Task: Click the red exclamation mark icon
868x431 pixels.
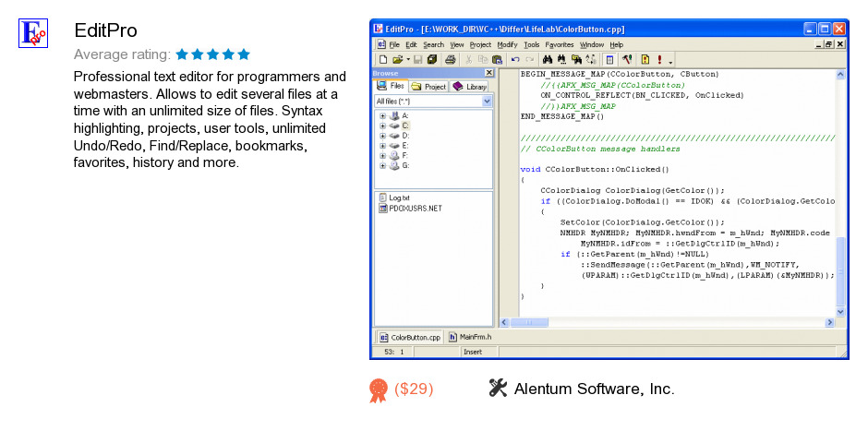Action: [660, 60]
